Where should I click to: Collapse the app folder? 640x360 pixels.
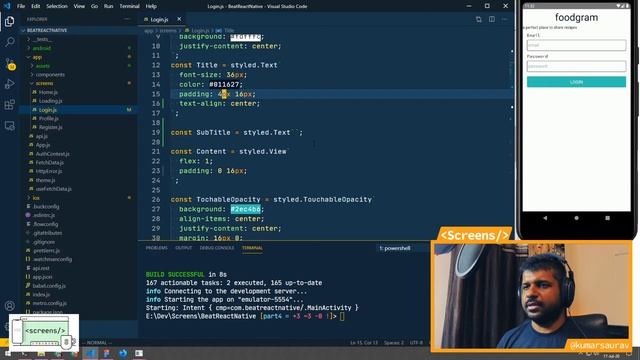(38, 57)
